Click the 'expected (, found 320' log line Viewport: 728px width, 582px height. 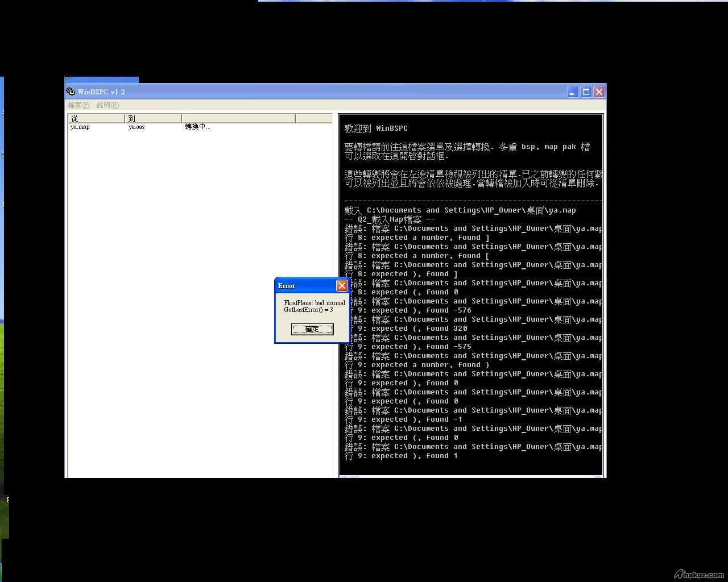pos(406,329)
